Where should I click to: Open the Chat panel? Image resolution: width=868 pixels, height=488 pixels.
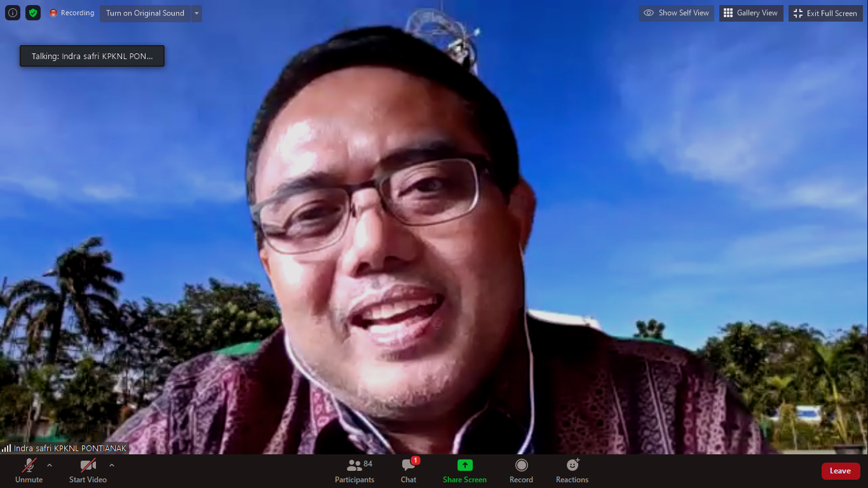[409, 471]
